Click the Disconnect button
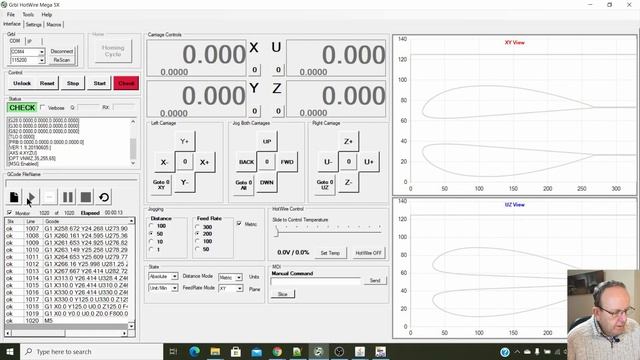Viewport: 640px width, 360px height. pos(62,51)
